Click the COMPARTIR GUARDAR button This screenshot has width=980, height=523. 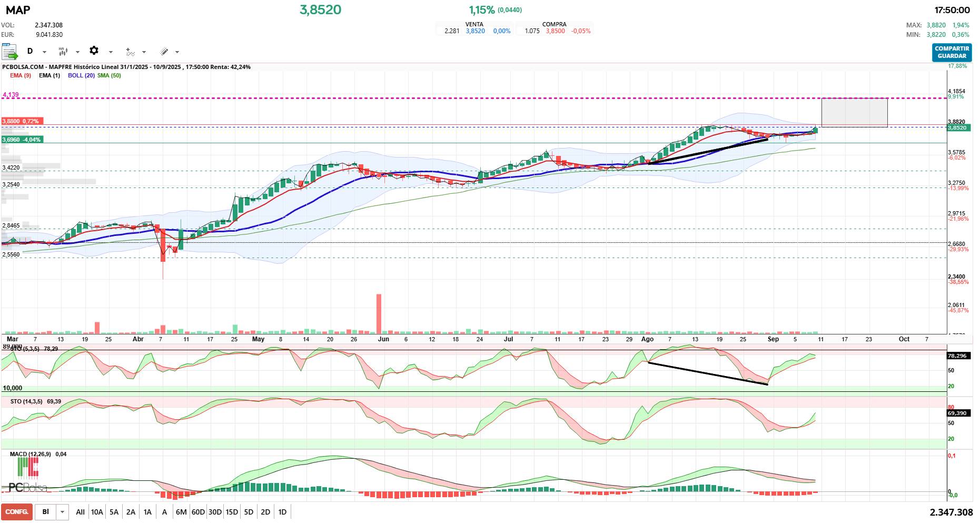coord(952,52)
